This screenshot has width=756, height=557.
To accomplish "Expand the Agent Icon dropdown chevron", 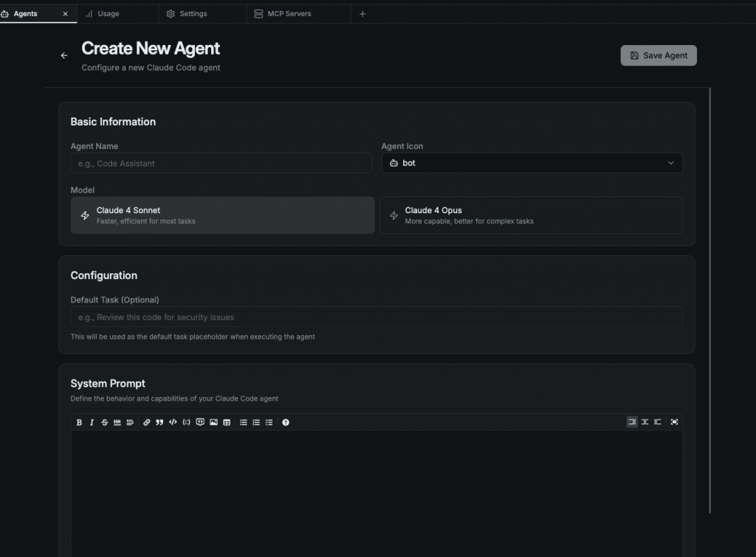I will (670, 163).
